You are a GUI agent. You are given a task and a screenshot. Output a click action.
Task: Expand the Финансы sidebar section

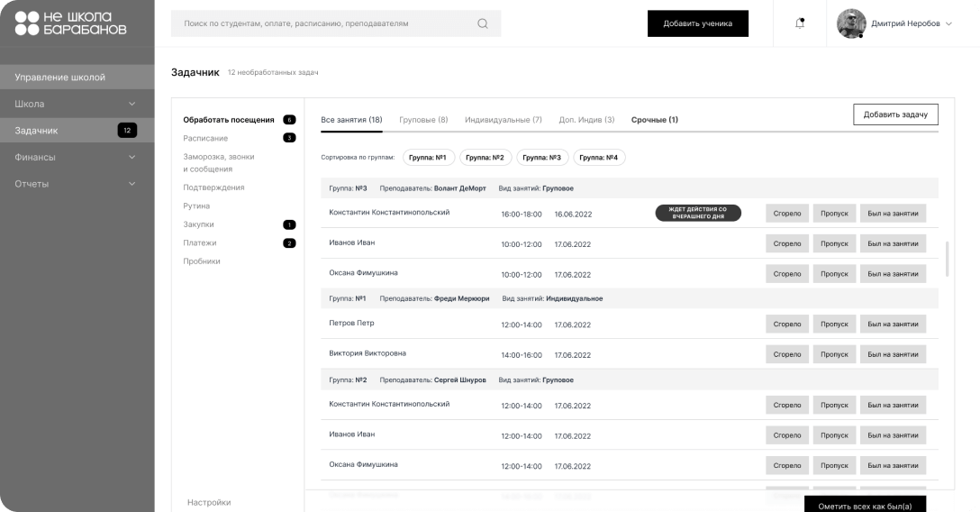[x=132, y=158]
